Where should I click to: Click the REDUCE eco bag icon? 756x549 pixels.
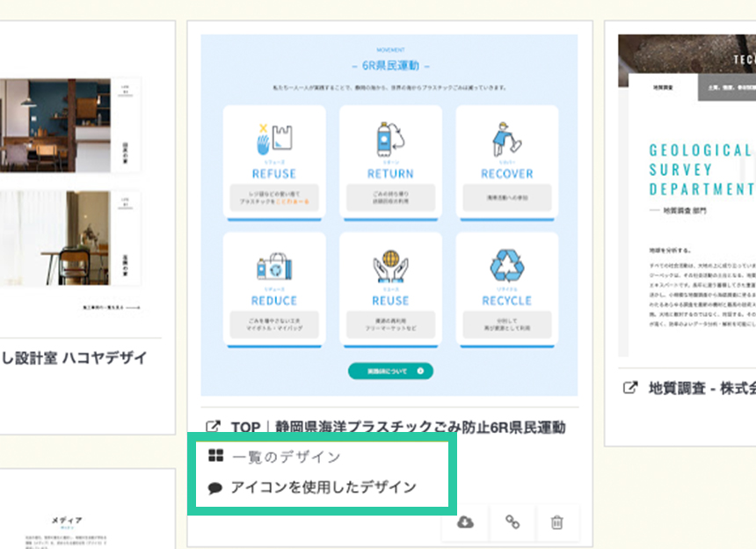coord(273,267)
